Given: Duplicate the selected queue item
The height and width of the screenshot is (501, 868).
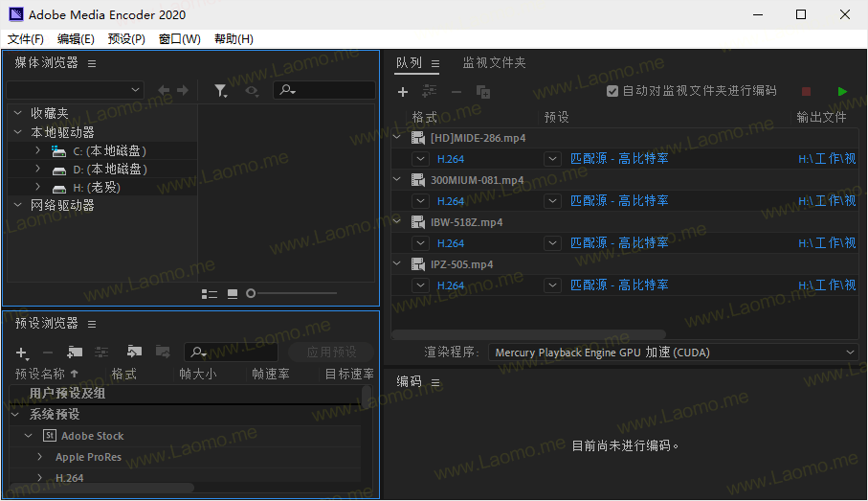Looking at the screenshot, I should point(483,92).
